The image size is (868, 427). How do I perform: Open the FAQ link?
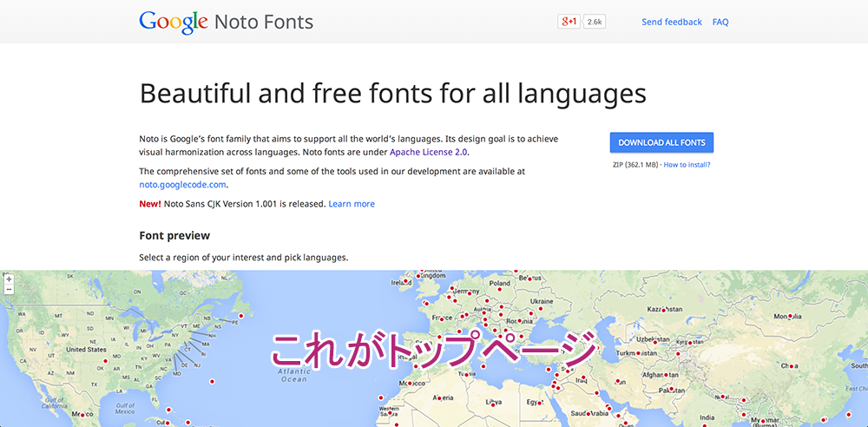click(x=720, y=23)
